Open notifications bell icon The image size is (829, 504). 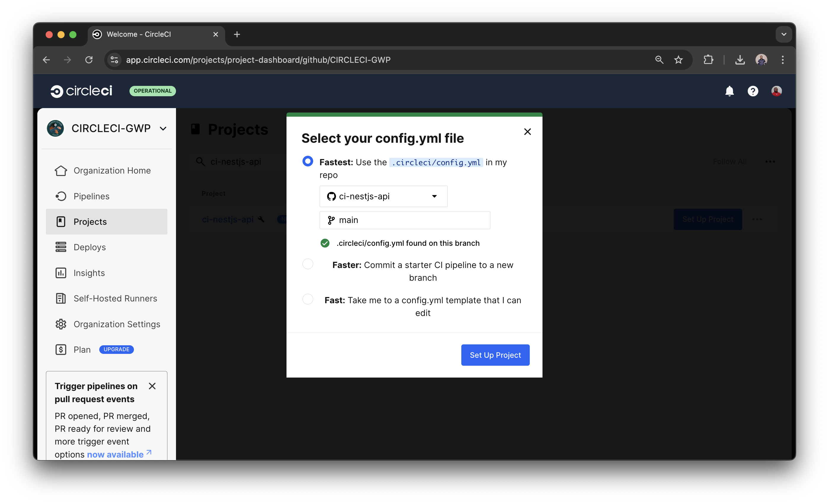[729, 91]
